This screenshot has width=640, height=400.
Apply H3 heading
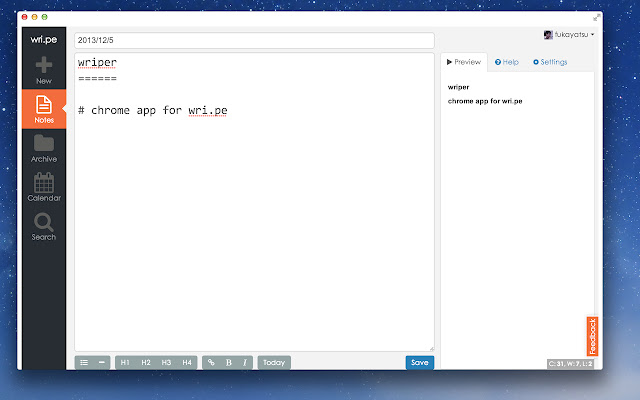click(x=166, y=362)
